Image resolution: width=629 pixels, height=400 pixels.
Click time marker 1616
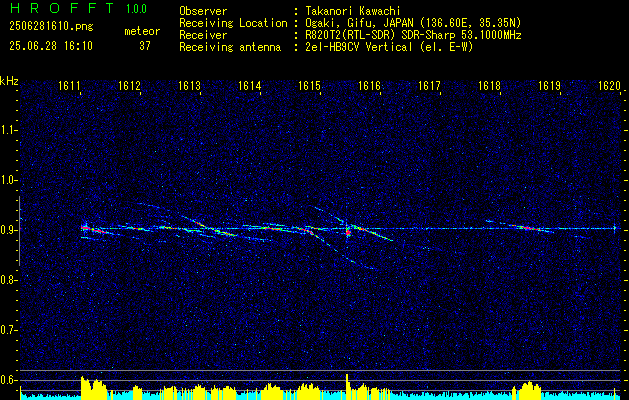coord(369,85)
